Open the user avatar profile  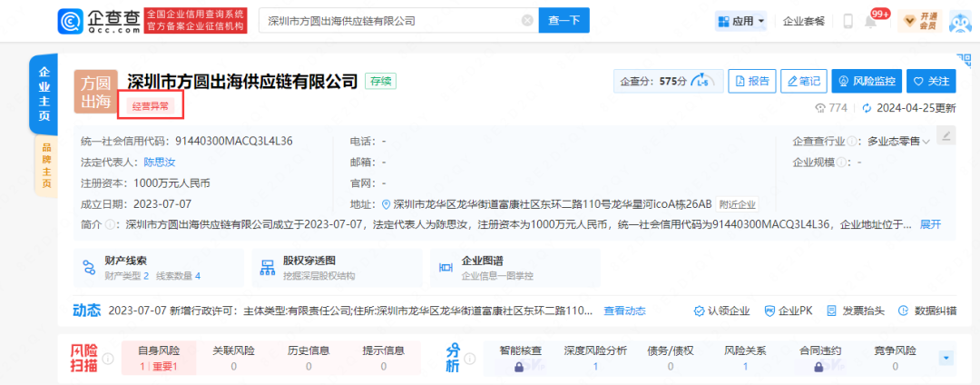click(x=961, y=21)
